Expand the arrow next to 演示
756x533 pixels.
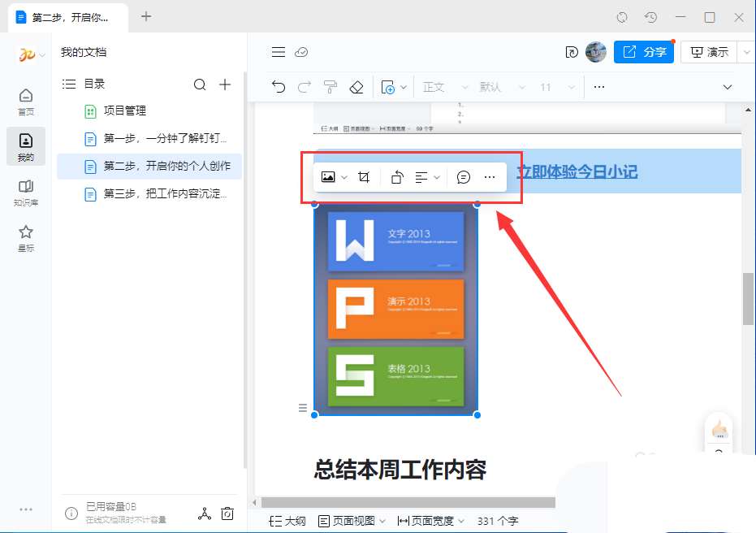point(746,52)
